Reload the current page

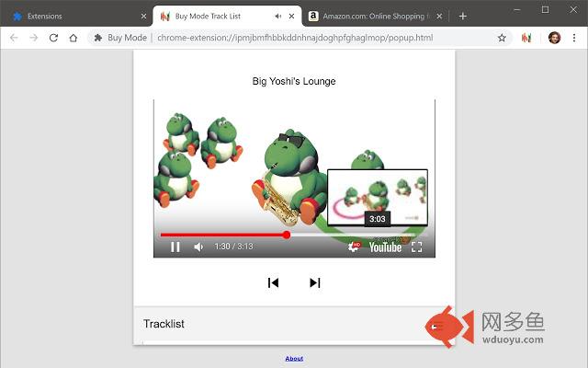[53, 38]
